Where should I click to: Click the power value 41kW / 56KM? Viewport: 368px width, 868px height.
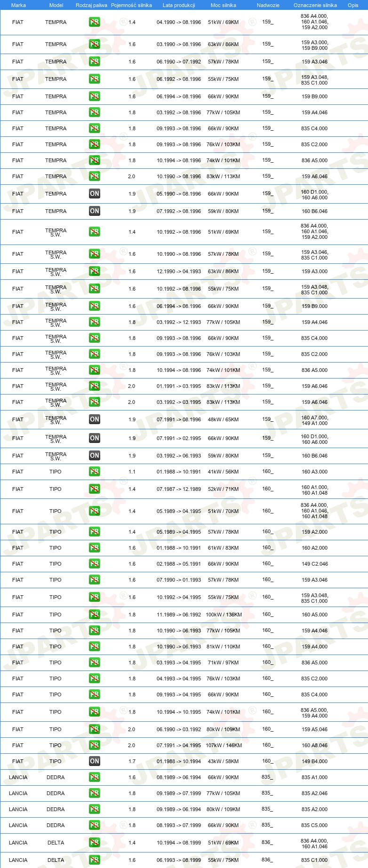point(224,472)
